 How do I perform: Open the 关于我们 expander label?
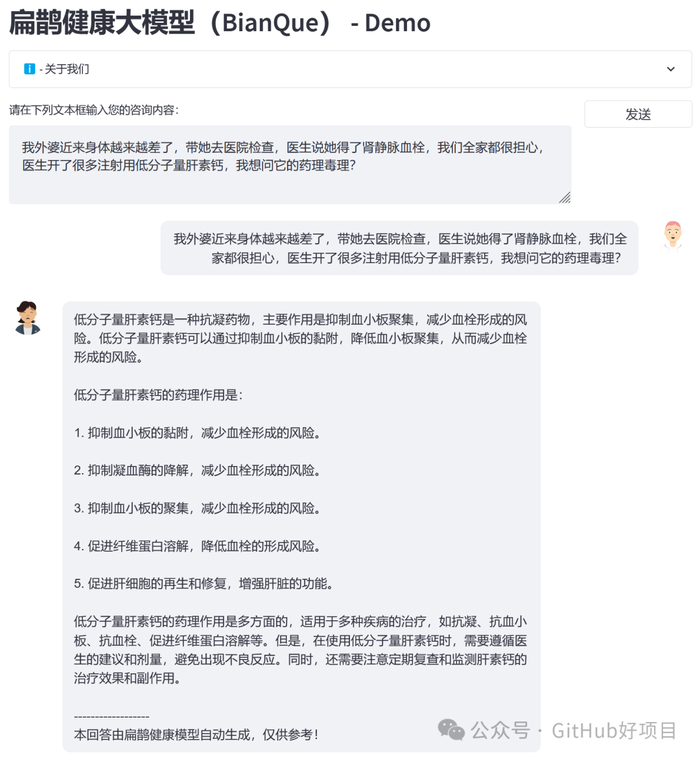click(64, 69)
